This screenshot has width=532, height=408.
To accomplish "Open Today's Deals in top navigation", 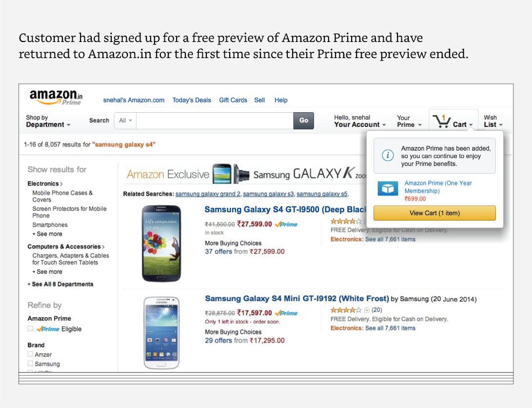I will pos(192,100).
